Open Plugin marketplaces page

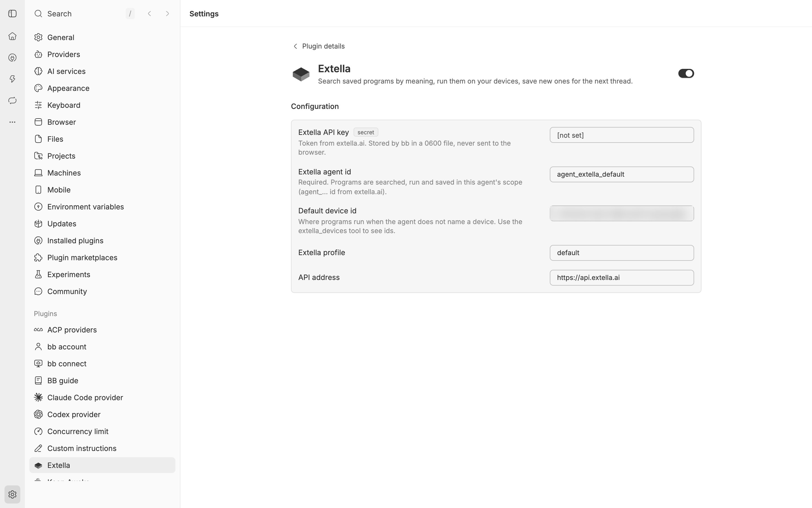tap(102, 257)
